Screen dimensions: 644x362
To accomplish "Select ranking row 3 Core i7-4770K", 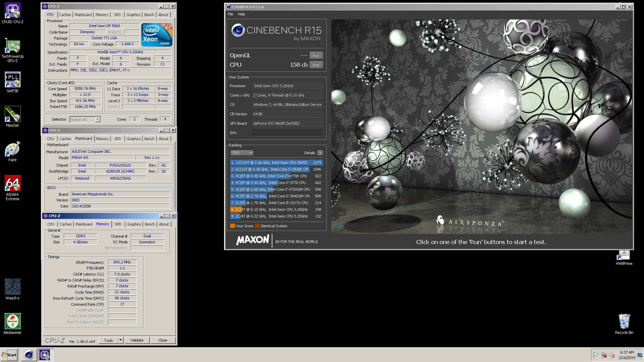I will 276,176.
